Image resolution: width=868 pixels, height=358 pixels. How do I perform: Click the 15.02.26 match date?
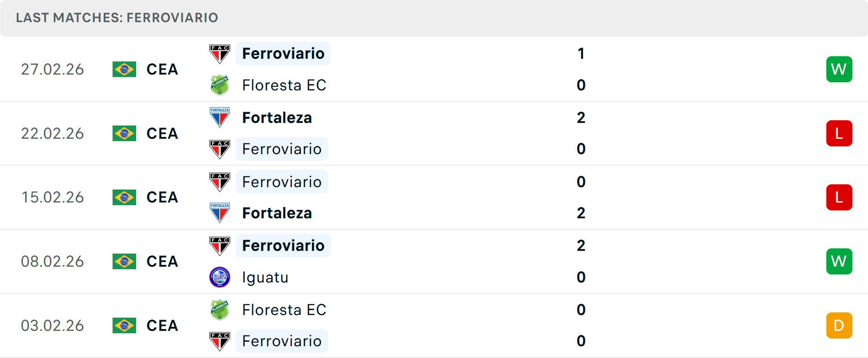[x=52, y=198]
